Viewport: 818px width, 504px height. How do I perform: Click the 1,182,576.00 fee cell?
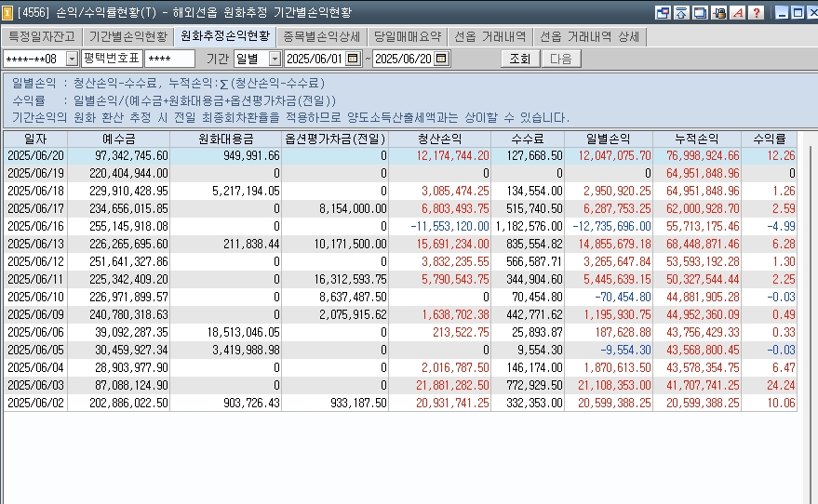pyautogui.click(x=528, y=227)
